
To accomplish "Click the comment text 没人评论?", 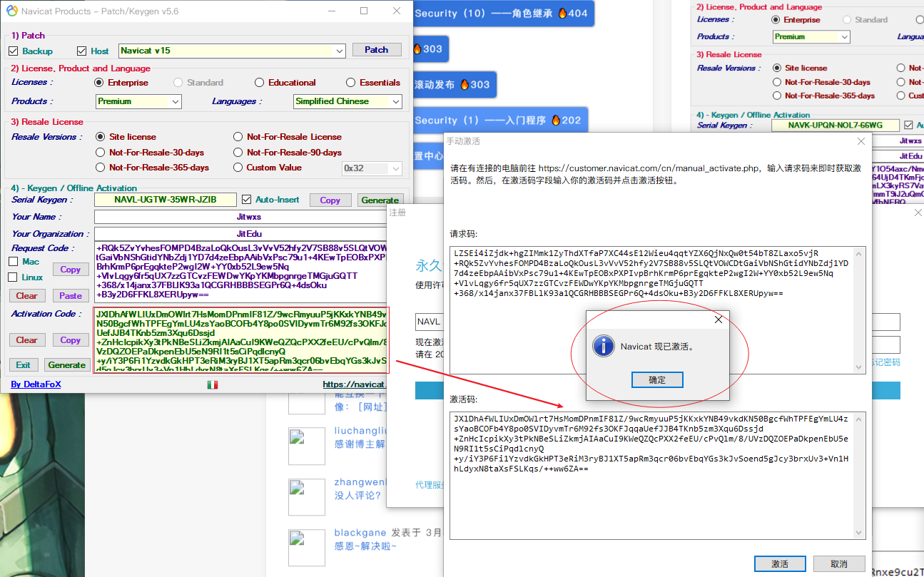I will point(357,495).
